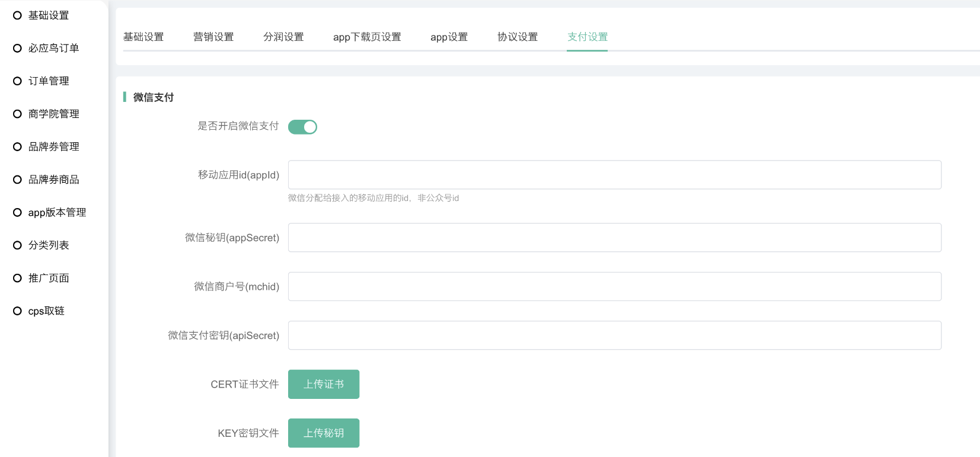The width and height of the screenshot is (980, 457).
Task: Open 推广页面 in the sidebar
Action: pos(49,278)
